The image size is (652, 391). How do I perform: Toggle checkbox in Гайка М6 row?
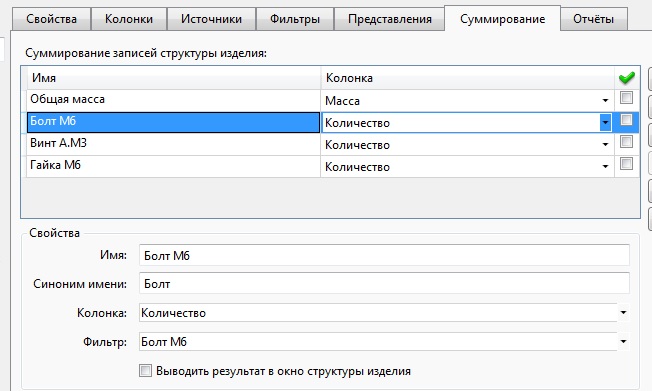pyautogui.click(x=626, y=163)
